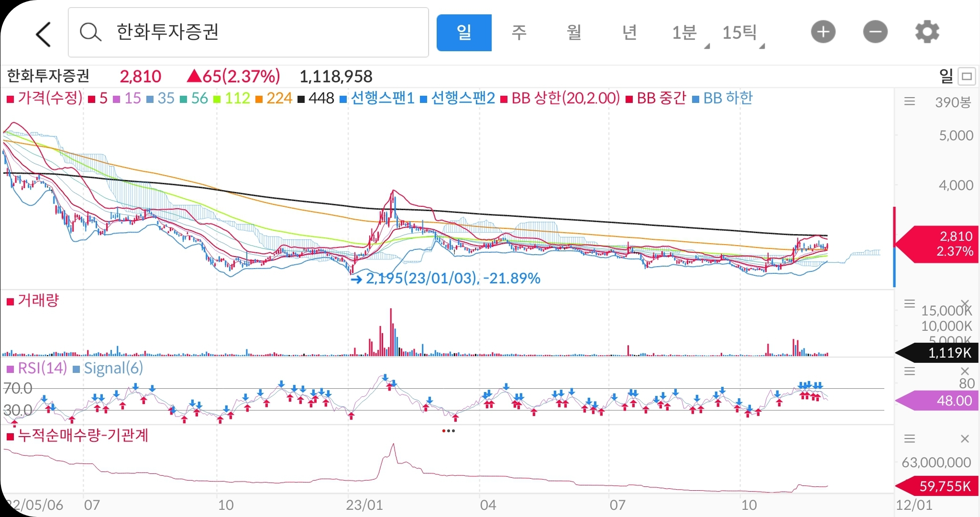The image size is (980, 517).
Task: Tap the maximize chart square icon
Action: [967, 76]
